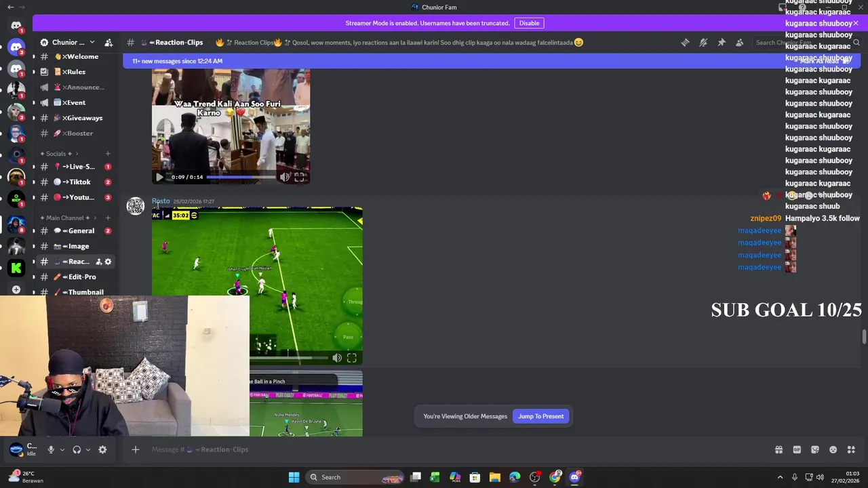868x488 pixels.
Task: Open the Rules channel
Action: click(75, 72)
